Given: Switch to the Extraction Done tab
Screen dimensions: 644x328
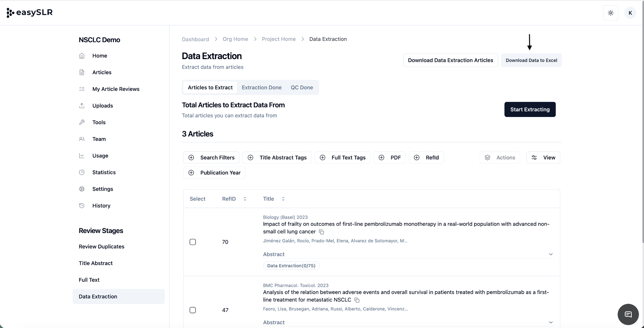Looking at the screenshot, I should [261, 87].
